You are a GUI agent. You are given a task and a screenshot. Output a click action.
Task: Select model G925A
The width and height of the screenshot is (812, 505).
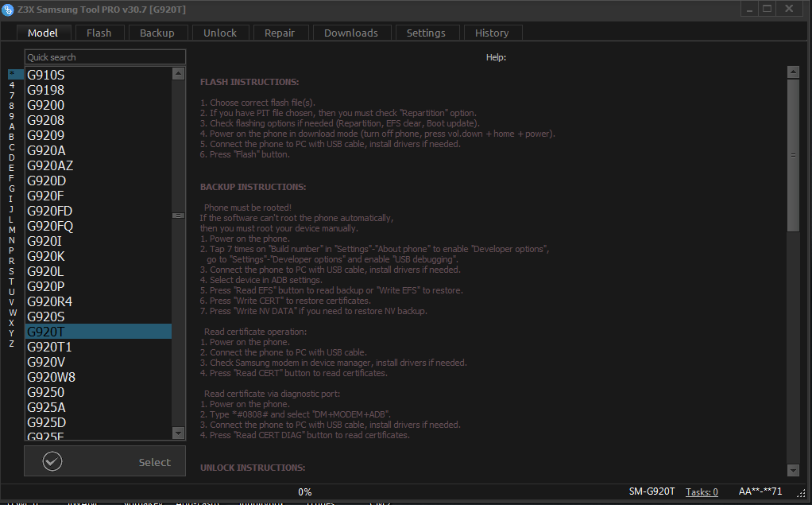pyautogui.click(x=99, y=407)
